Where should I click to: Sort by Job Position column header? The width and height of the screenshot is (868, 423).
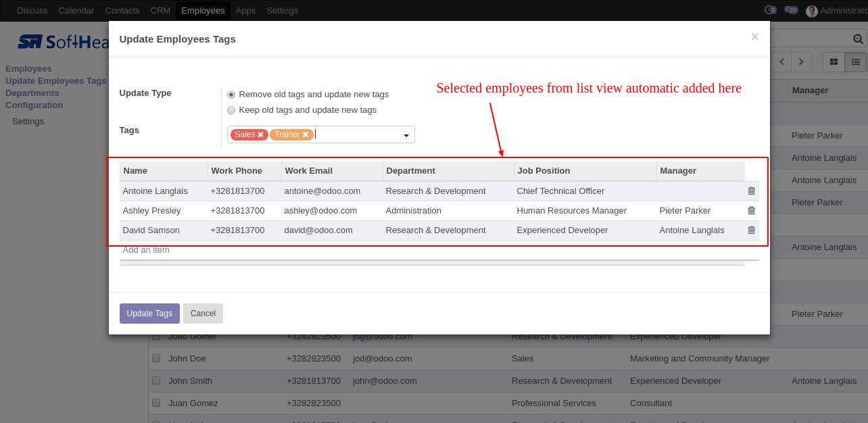point(585,171)
